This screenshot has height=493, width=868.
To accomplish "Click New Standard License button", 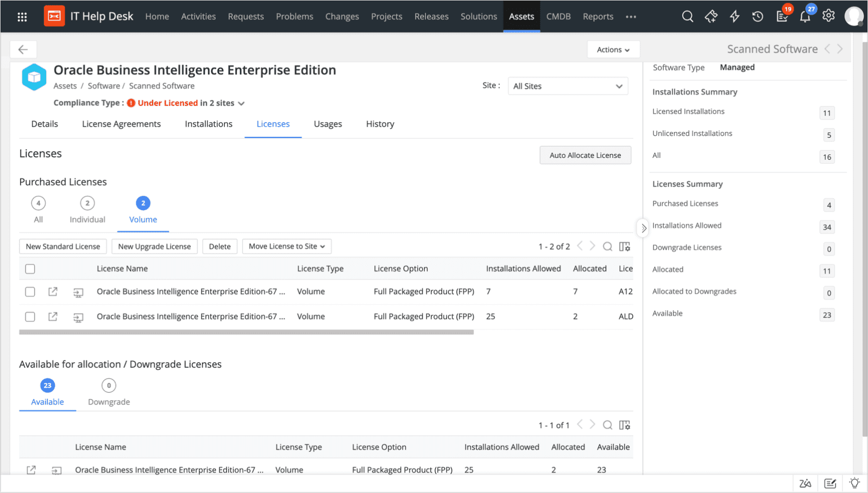I will pos(63,246).
